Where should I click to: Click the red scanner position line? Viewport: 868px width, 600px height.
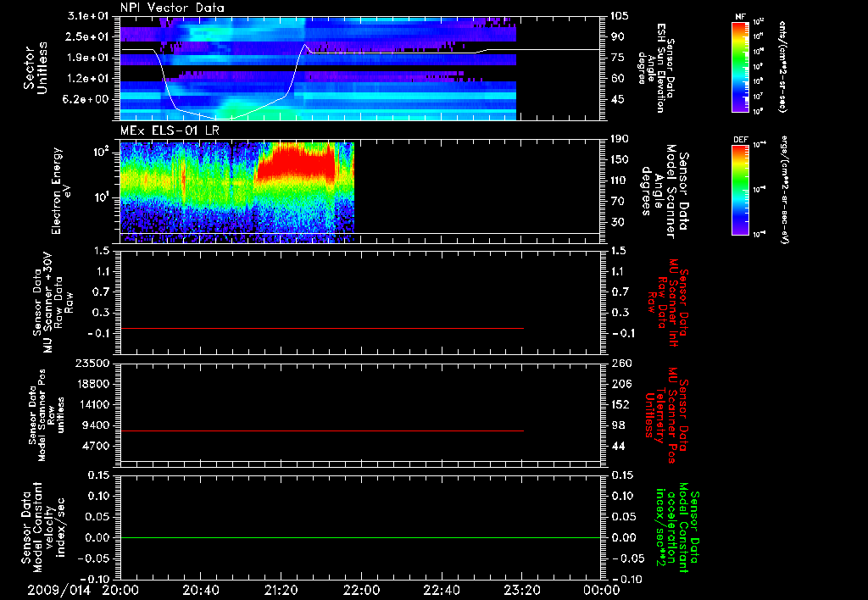(322, 431)
